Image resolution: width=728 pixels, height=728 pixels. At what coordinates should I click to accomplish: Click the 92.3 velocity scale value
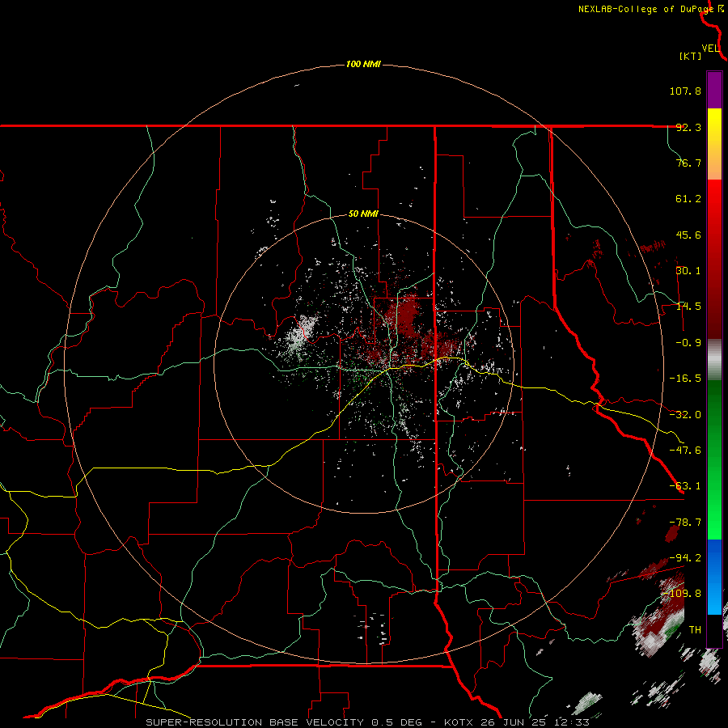(x=688, y=127)
